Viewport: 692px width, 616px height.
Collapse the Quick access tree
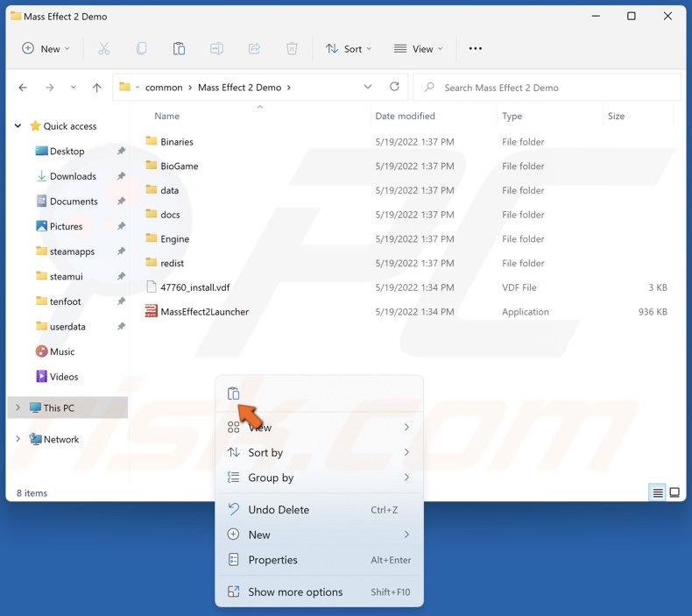pos(18,126)
